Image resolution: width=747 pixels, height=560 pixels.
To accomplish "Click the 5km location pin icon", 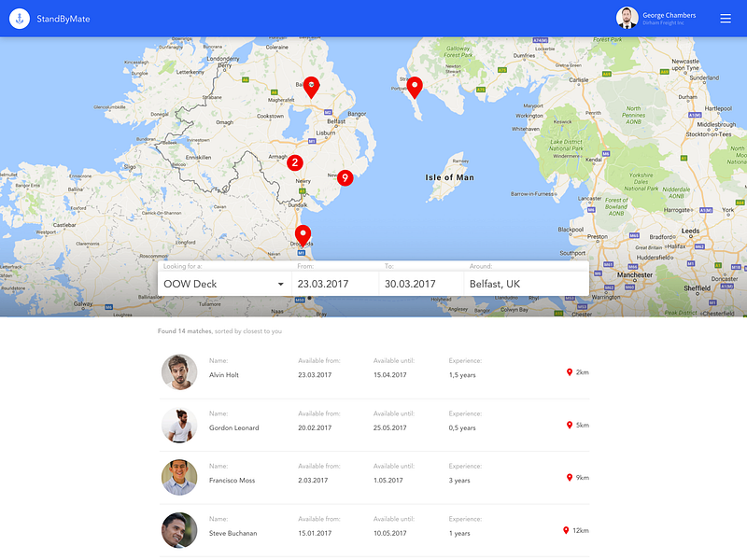I will (x=570, y=425).
